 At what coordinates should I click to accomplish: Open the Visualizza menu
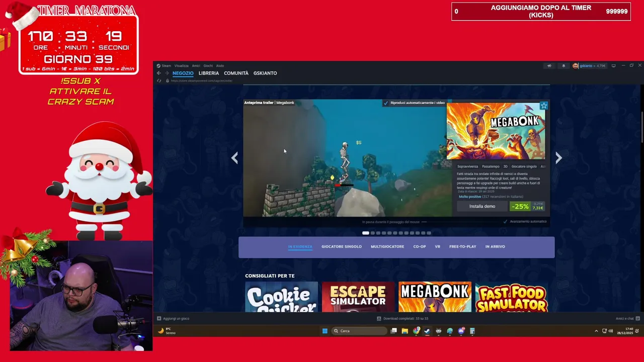pos(182,66)
